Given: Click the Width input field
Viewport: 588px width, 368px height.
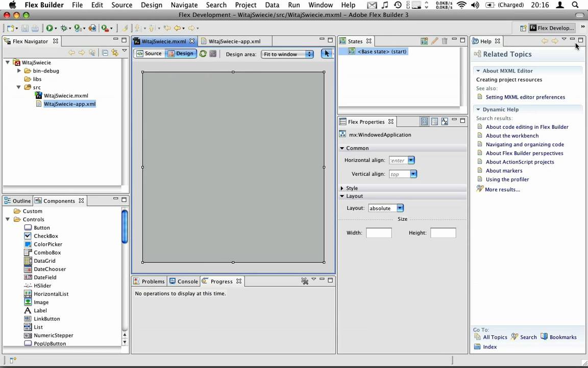Looking at the screenshot, I should click(379, 233).
